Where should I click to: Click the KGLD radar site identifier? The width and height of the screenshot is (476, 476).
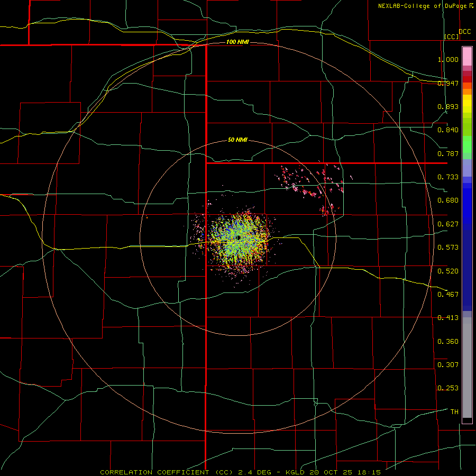[x=296, y=472]
